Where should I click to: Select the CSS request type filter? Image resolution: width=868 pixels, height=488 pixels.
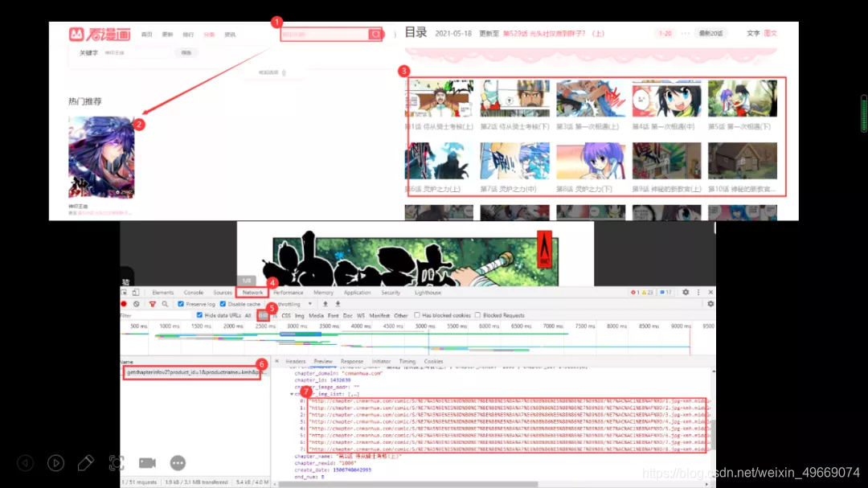tap(286, 316)
